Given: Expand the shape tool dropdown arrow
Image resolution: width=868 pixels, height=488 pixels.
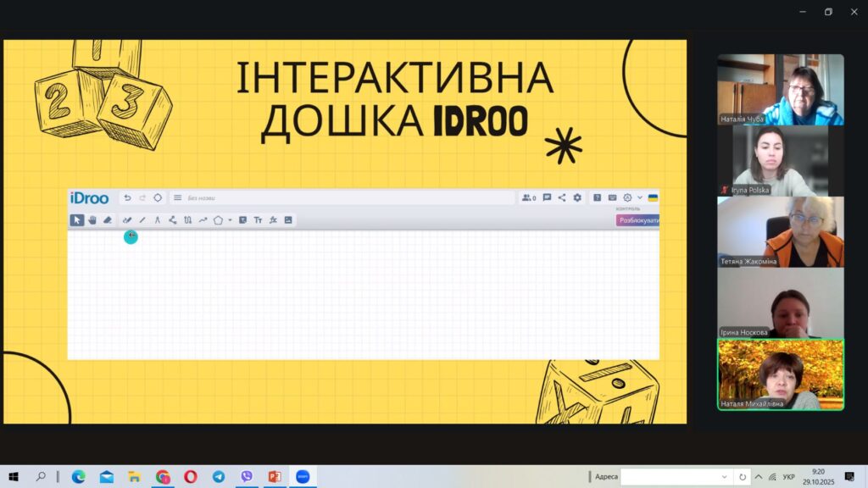Looking at the screenshot, I should click(230, 221).
